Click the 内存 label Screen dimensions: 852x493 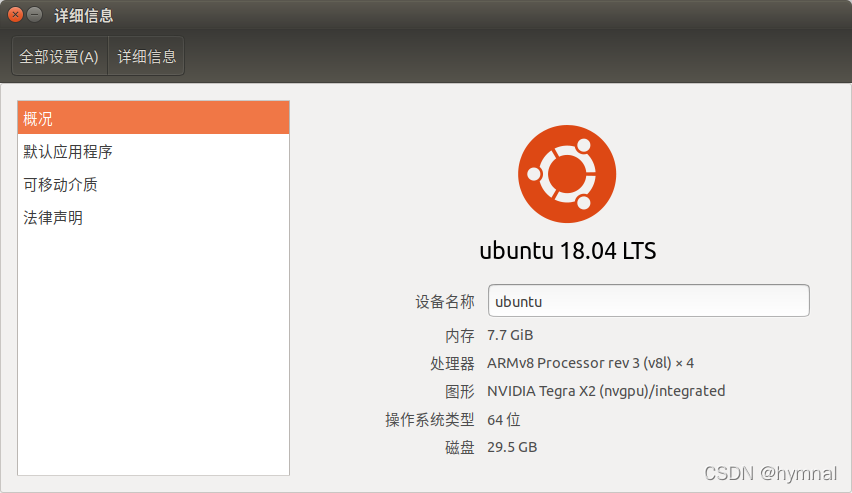[460, 335]
